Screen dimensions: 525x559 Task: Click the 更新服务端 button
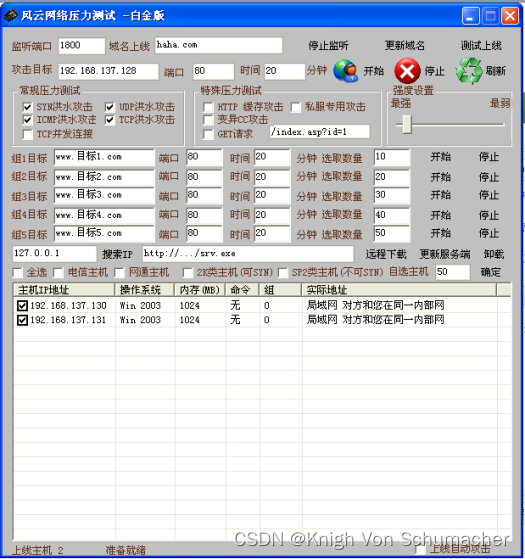pos(444,254)
